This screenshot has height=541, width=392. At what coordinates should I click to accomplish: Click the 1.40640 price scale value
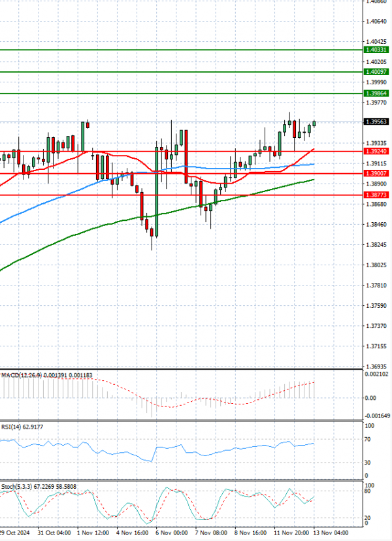(x=376, y=22)
